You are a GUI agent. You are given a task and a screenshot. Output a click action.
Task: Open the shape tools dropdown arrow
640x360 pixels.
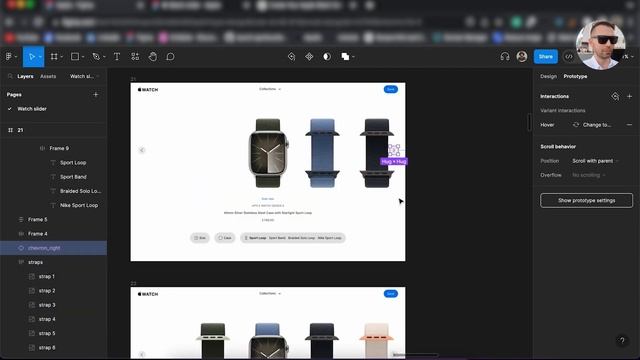point(83,57)
